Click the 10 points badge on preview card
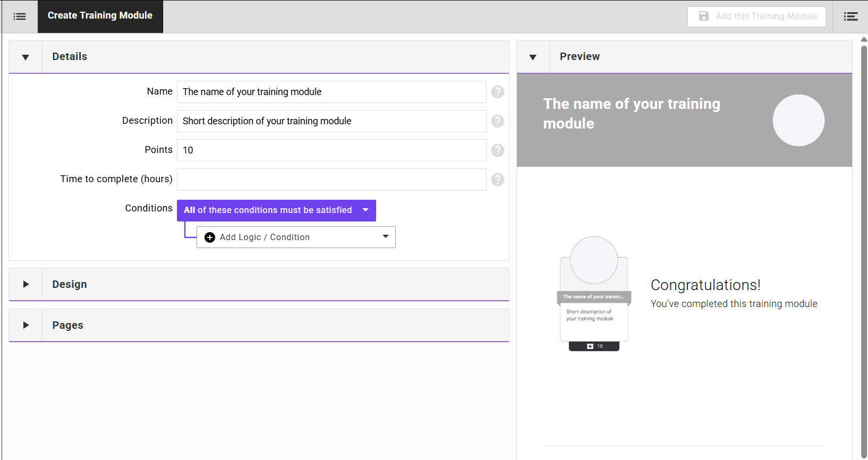The image size is (868, 460). click(x=594, y=346)
